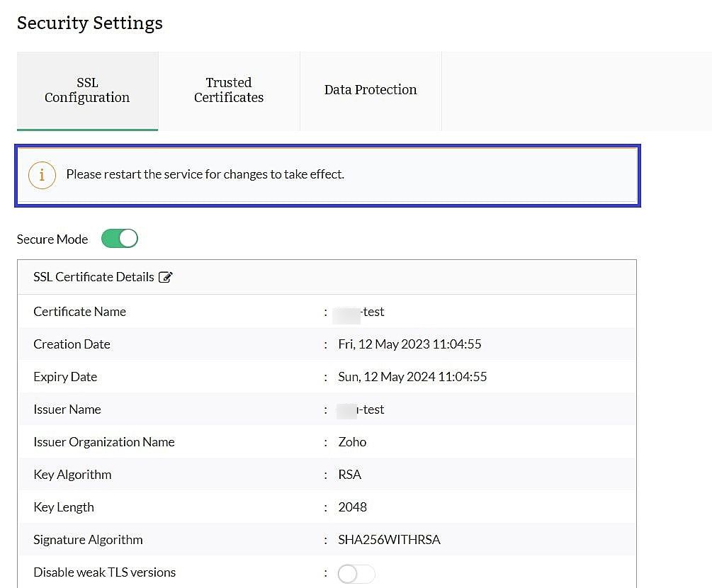Viewport: 712px width, 588px height.
Task: Click the SSL Certificate Details header text
Action: pyautogui.click(x=94, y=277)
